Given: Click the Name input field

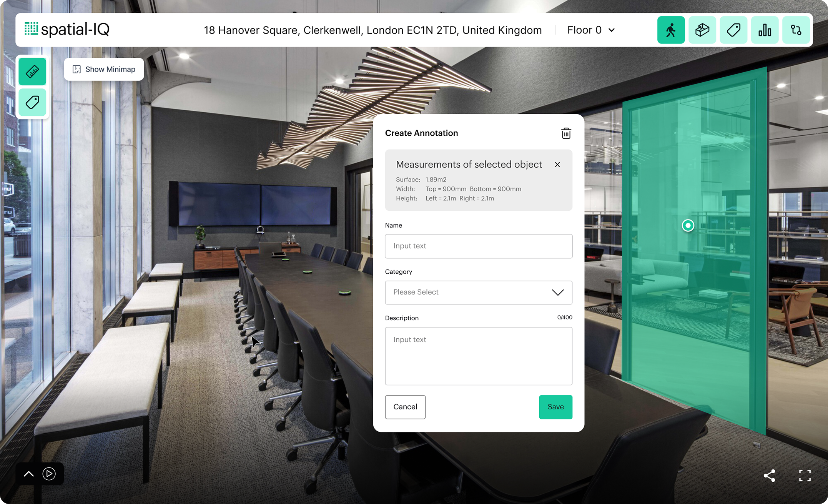Looking at the screenshot, I should (x=479, y=246).
